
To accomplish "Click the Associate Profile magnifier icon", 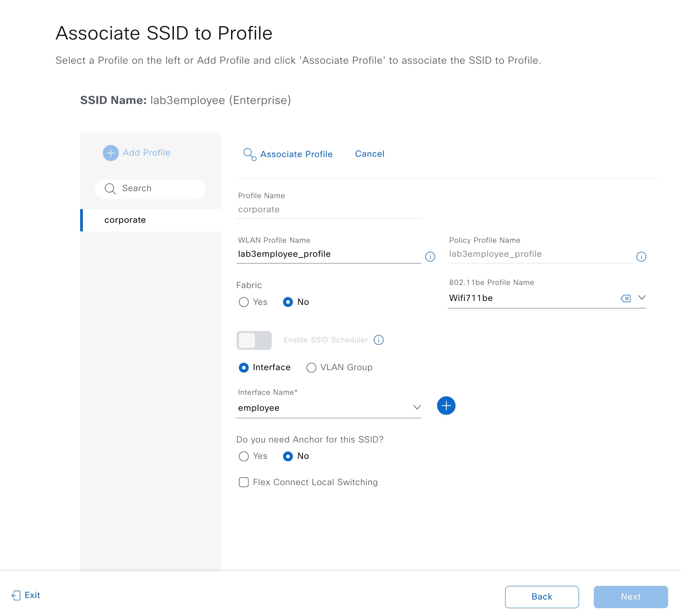I will coord(249,154).
